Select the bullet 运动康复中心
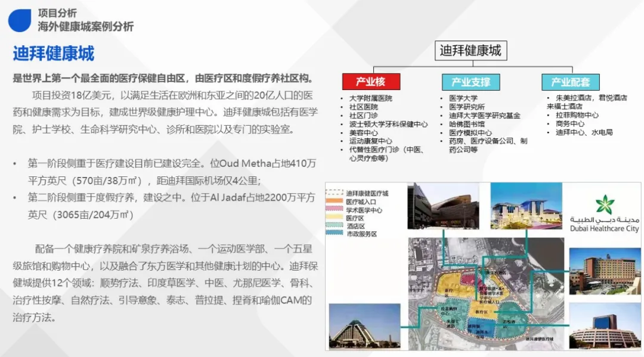The height and width of the screenshot is (357, 644). point(370,141)
